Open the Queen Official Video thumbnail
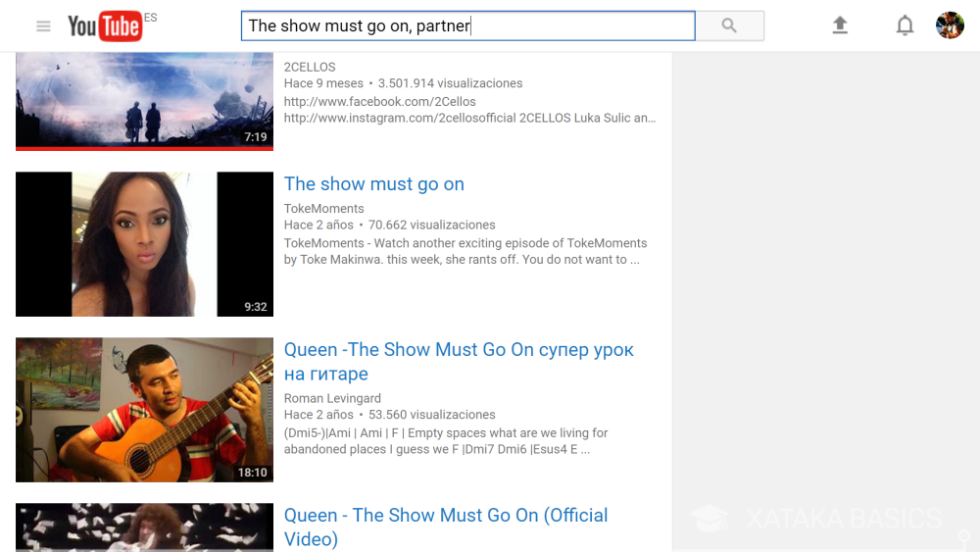Screen dimensions: 980x552 coord(144,527)
